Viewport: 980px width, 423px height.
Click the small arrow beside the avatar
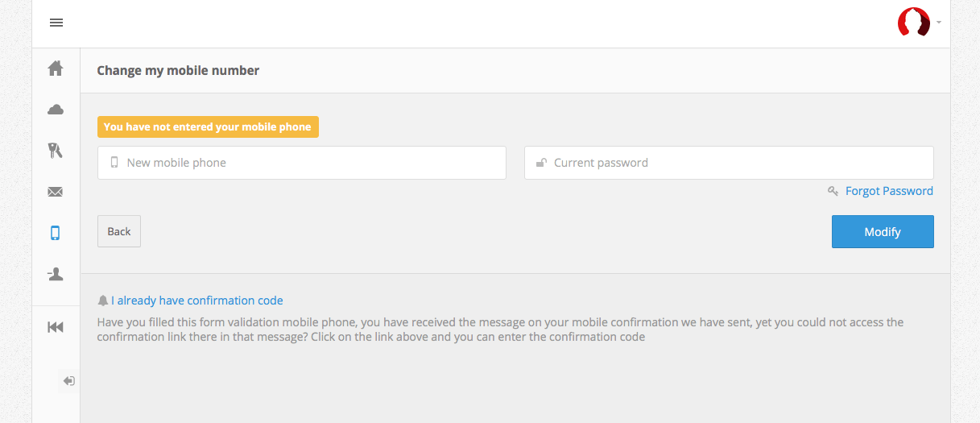pos(939,23)
